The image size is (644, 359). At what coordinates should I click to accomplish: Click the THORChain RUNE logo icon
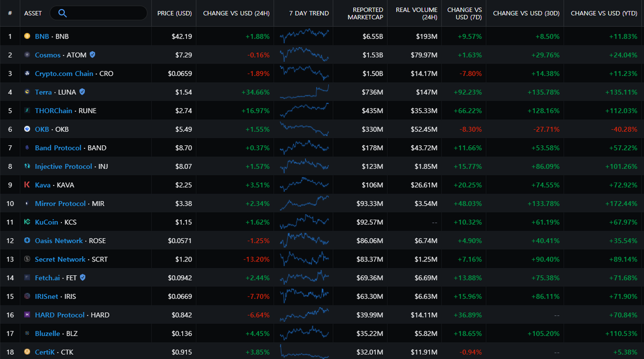pos(27,111)
